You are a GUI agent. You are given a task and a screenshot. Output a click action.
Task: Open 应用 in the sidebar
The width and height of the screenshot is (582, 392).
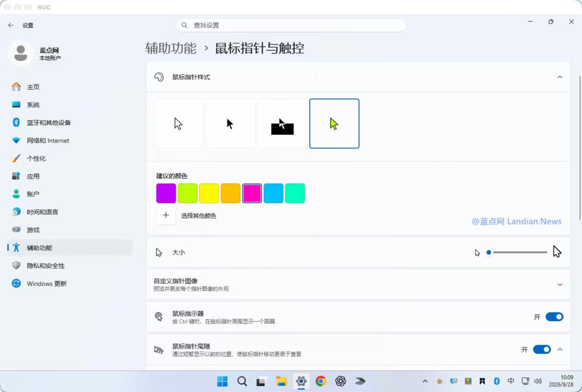(70, 176)
